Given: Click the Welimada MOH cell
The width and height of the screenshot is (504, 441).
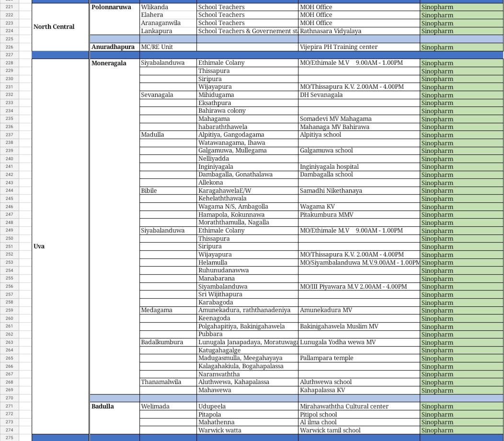Looking at the screenshot, I should point(168,406).
